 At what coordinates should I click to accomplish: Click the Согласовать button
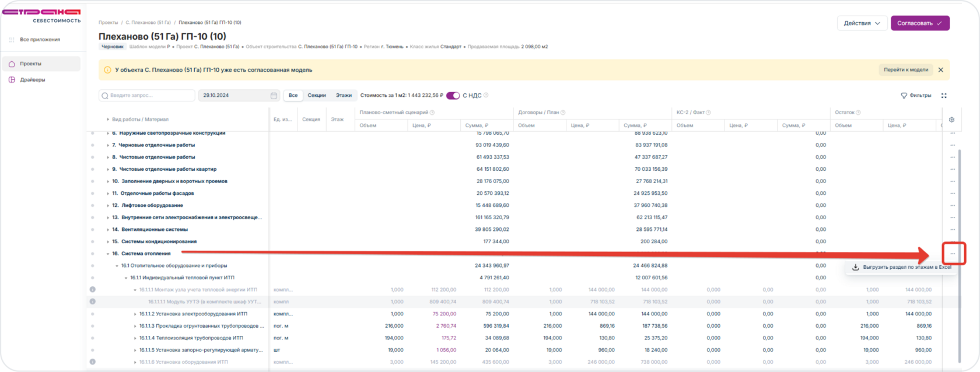click(920, 23)
